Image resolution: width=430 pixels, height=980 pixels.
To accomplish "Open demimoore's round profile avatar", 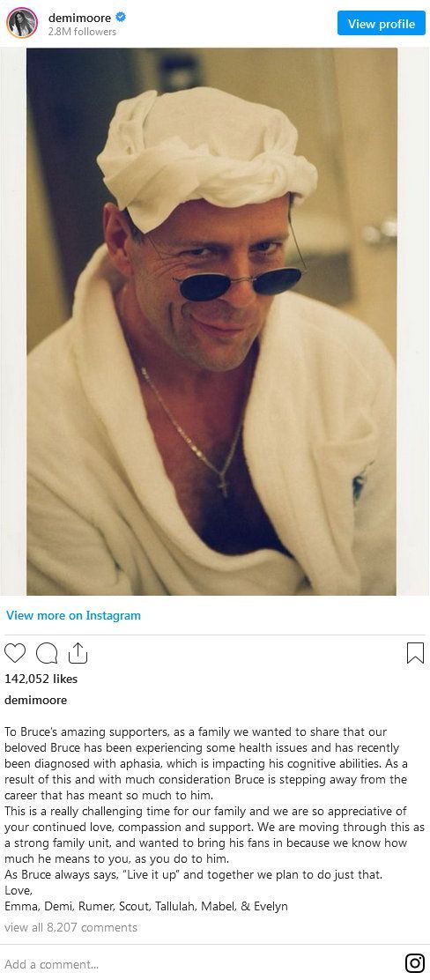I will click(x=22, y=23).
